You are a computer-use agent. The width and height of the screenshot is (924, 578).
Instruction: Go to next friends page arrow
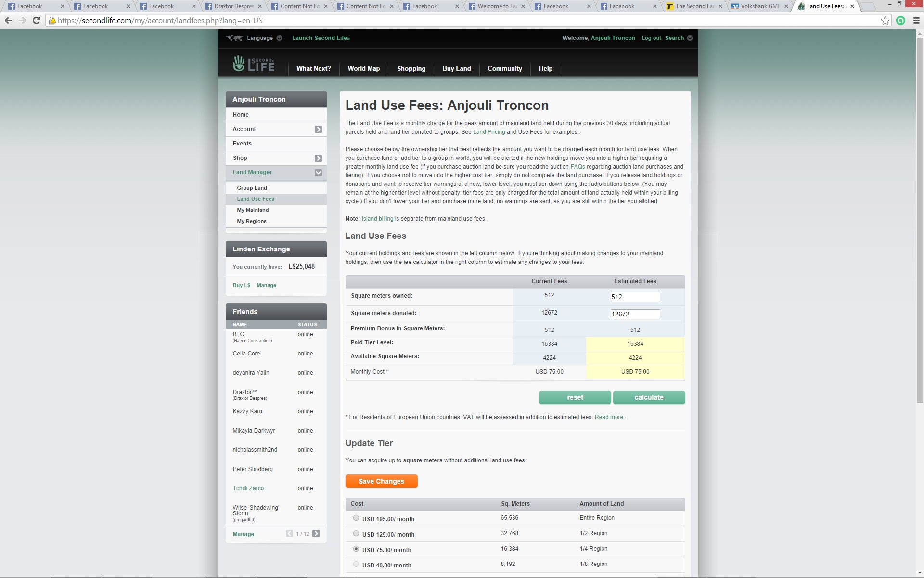pos(316,533)
